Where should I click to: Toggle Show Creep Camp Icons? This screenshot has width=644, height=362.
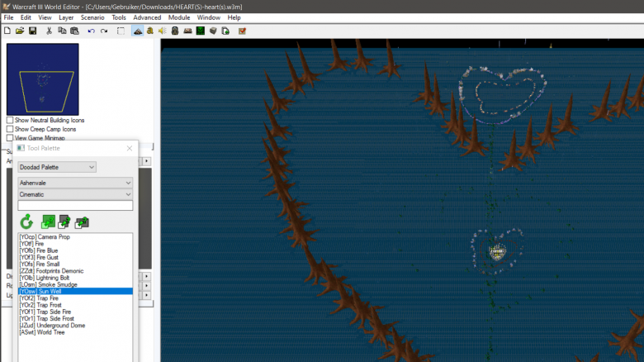10,129
